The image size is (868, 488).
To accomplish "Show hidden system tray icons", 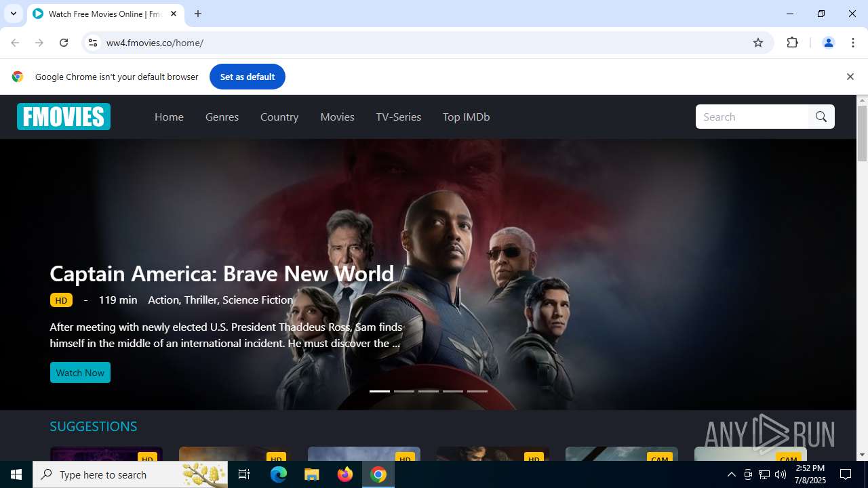I will point(731,474).
